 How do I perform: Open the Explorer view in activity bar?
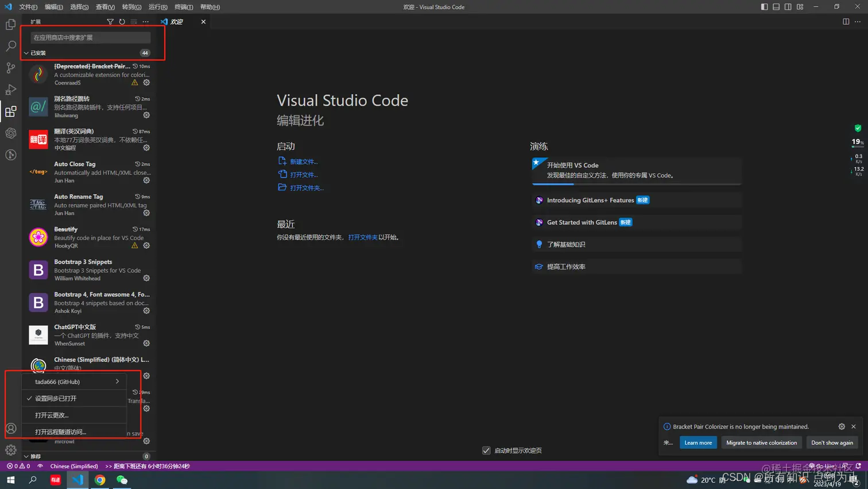tap(10, 25)
